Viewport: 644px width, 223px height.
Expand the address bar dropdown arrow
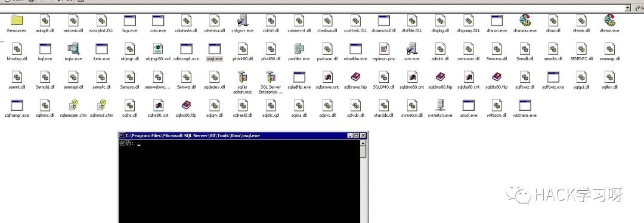pos(627,8)
